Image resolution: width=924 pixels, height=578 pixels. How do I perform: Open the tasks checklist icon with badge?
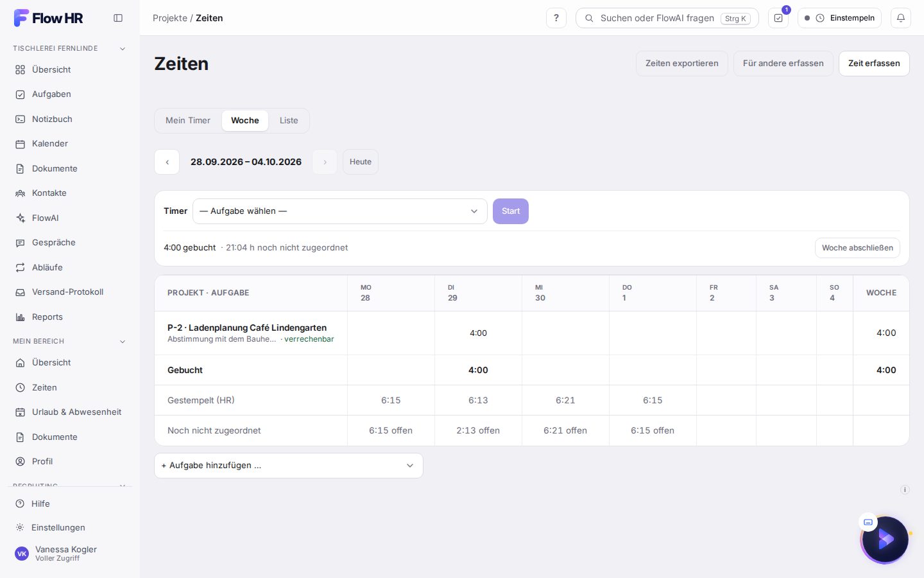point(778,18)
